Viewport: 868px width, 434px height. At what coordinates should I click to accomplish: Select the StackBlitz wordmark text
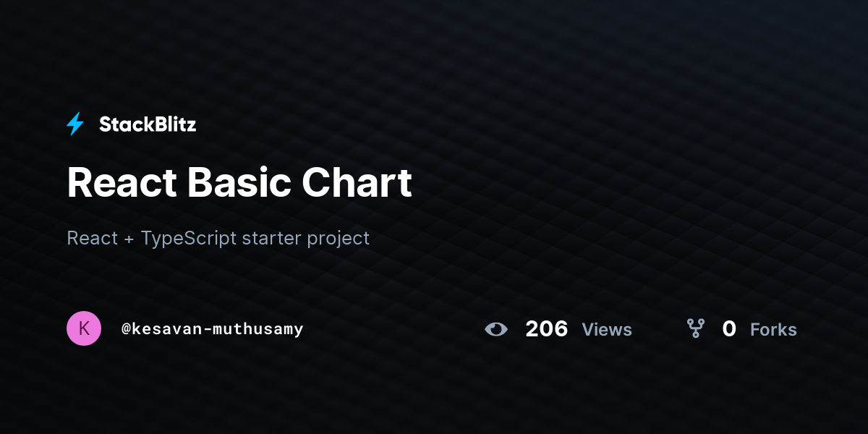pos(148,124)
